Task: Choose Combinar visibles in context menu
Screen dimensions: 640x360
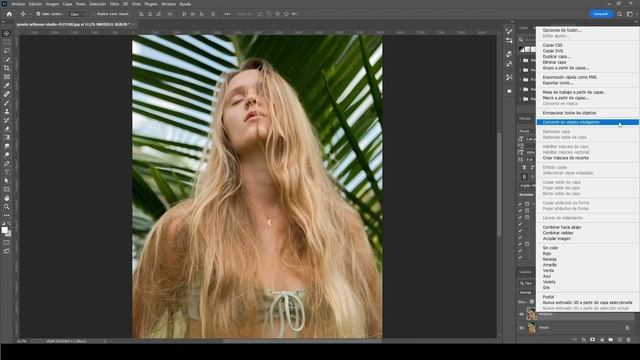Action: coord(558,233)
